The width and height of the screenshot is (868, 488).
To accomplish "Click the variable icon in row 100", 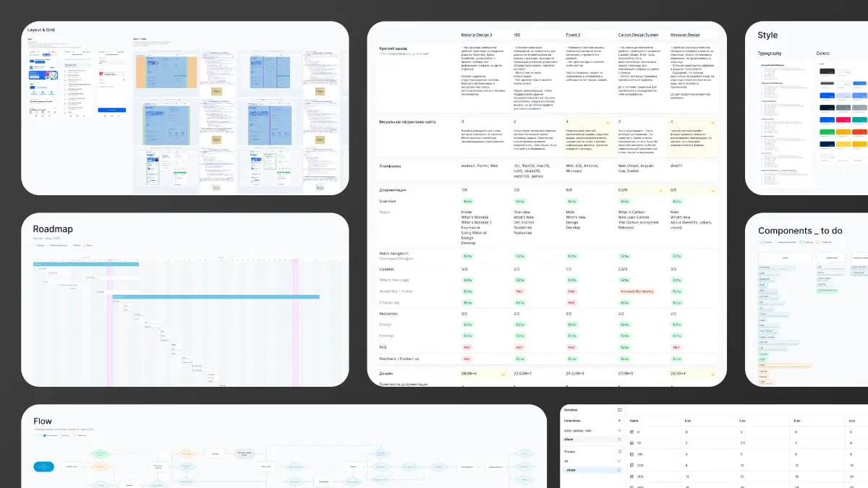I will point(631,454).
